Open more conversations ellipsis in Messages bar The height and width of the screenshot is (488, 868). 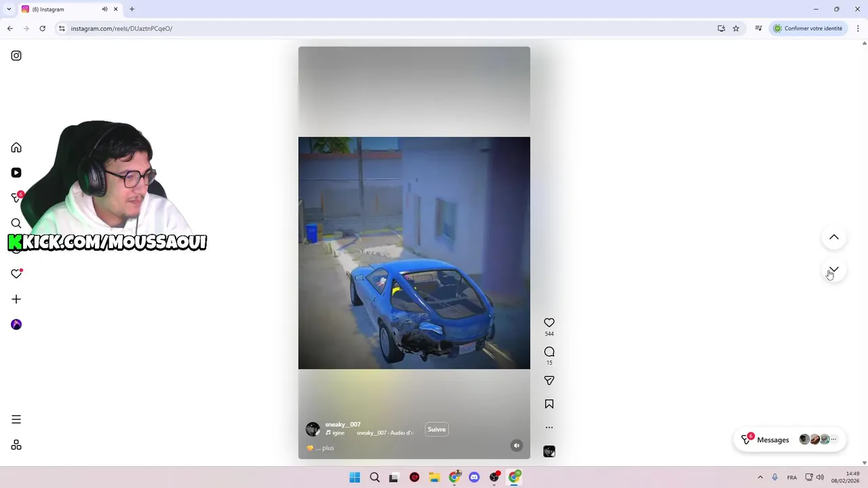[834, 440]
